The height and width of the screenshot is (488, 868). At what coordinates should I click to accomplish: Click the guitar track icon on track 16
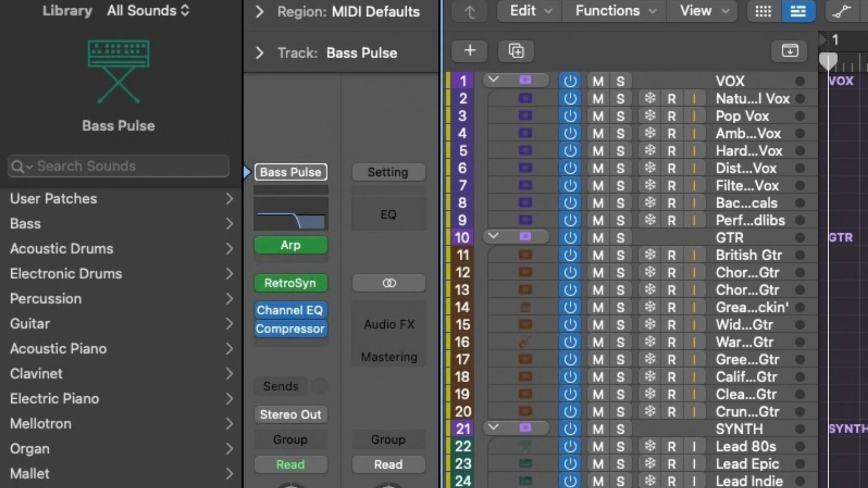coord(525,342)
